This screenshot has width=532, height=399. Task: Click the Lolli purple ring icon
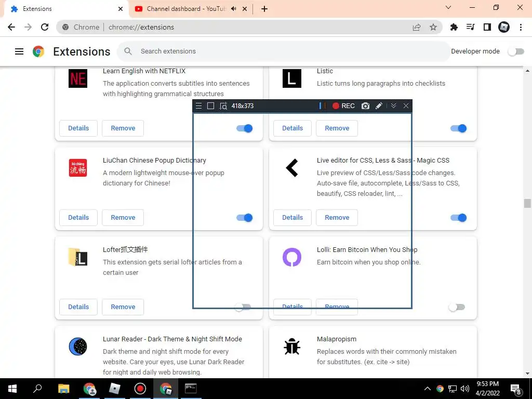point(292,257)
